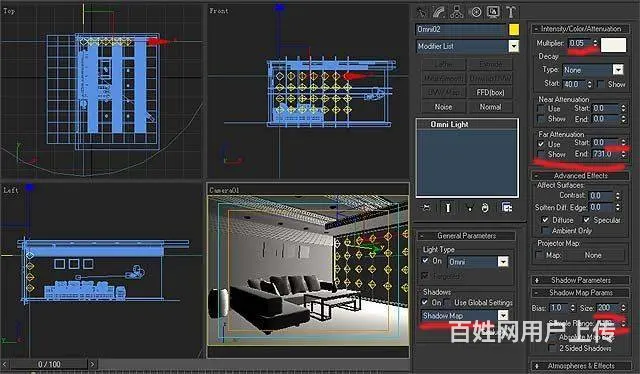Open the light color swatch beside Multiplier
The height and width of the screenshot is (374, 640).
click(613, 45)
